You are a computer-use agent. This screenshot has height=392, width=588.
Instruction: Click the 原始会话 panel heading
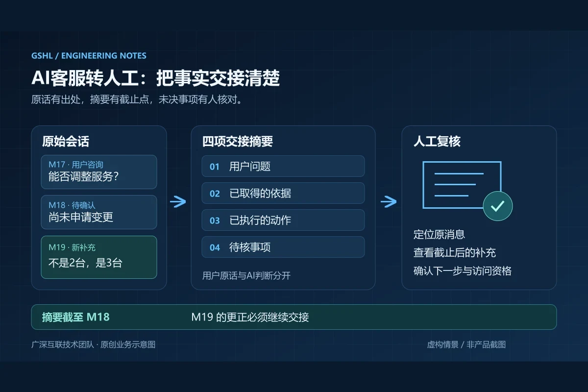click(66, 142)
